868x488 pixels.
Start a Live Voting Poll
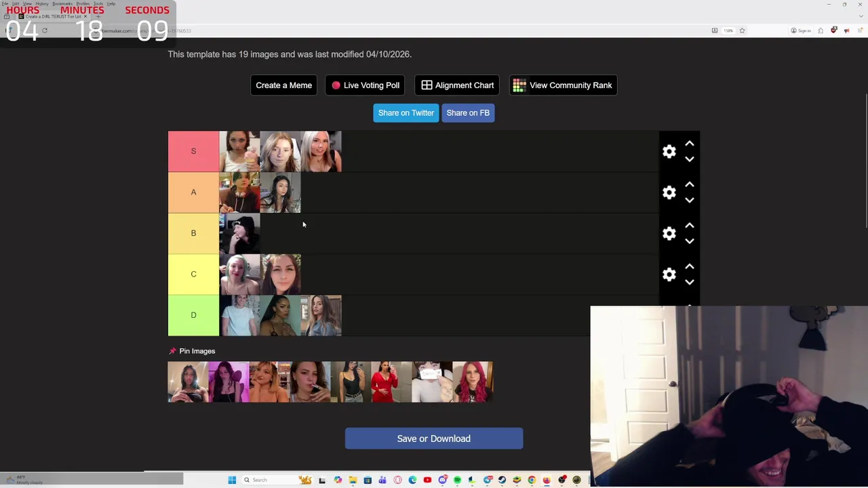click(x=365, y=85)
